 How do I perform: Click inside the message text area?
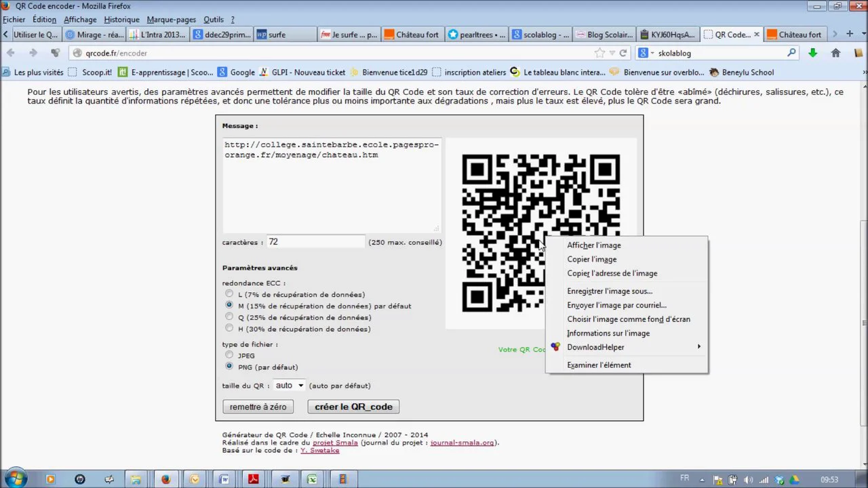click(x=332, y=185)
